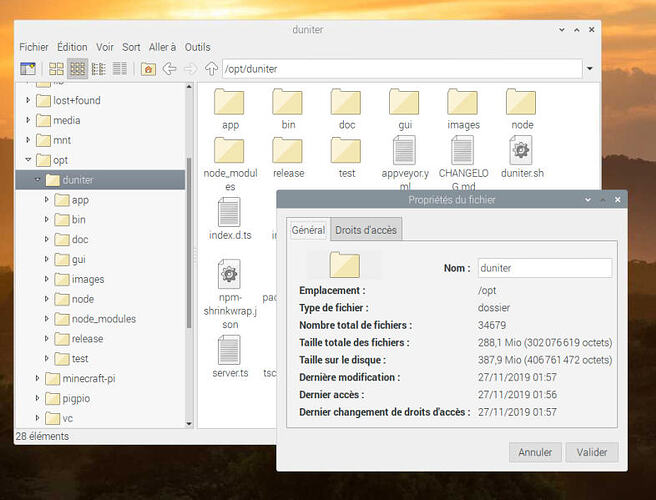This screenshot has height=500, width=656.
Task: Select the index.d.ts file icon
Action: coord(229,212)
